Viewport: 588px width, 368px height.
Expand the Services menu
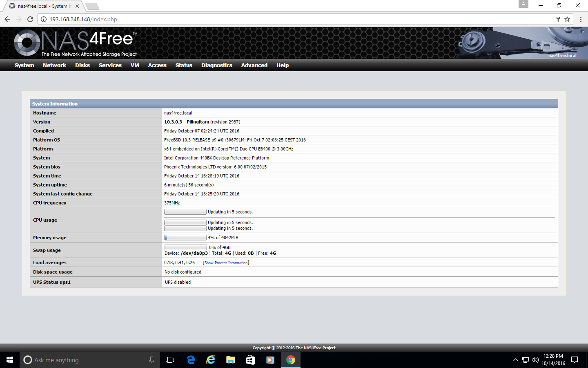(x=110, y=65)
